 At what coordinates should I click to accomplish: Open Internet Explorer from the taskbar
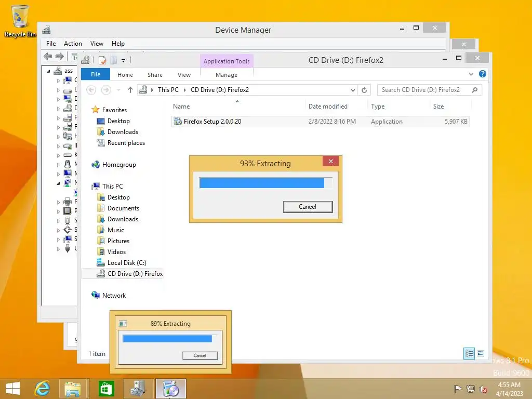coord(43,389)
